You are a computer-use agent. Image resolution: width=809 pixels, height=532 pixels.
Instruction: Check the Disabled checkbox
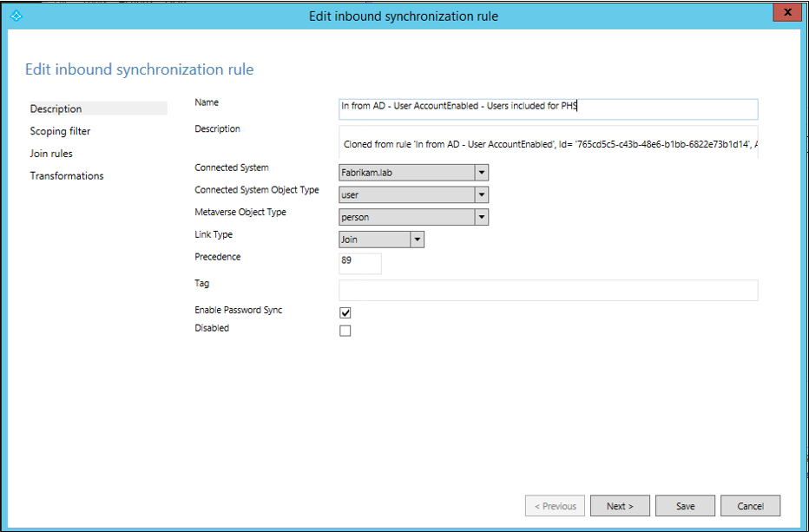(345, 331)
